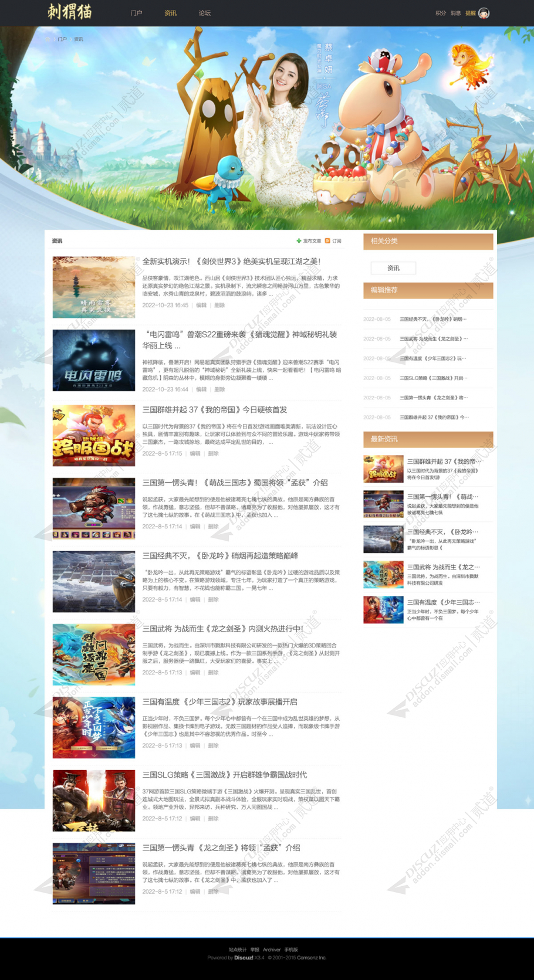The width and height of the screenshot is (534, 980).
Task: Open recommended item 三国第一愣头青《龙之剑圣》将
Action: 434,398
